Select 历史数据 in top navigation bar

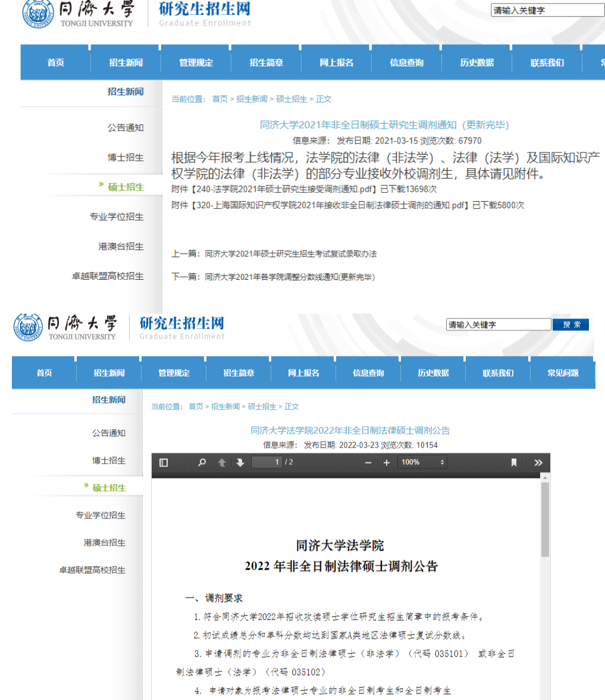477,63
